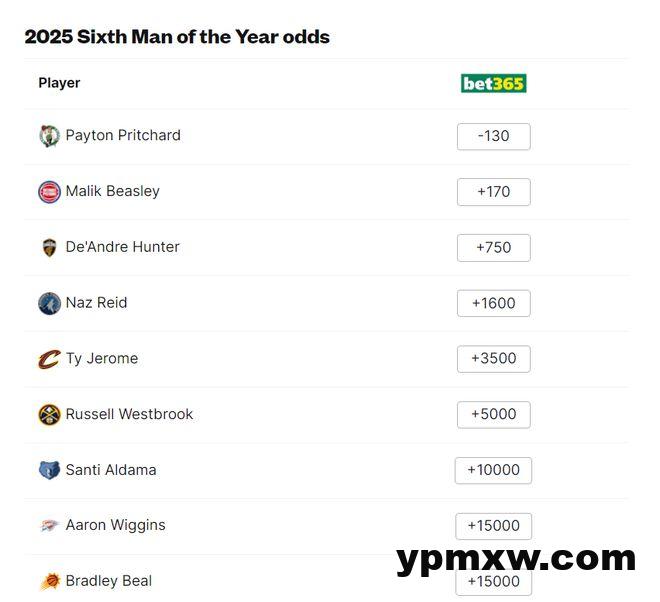This screenshot has height=602, width=660.
Task: Select Russell Westbrook's +5000 odds button
Action: click(493, 415)
